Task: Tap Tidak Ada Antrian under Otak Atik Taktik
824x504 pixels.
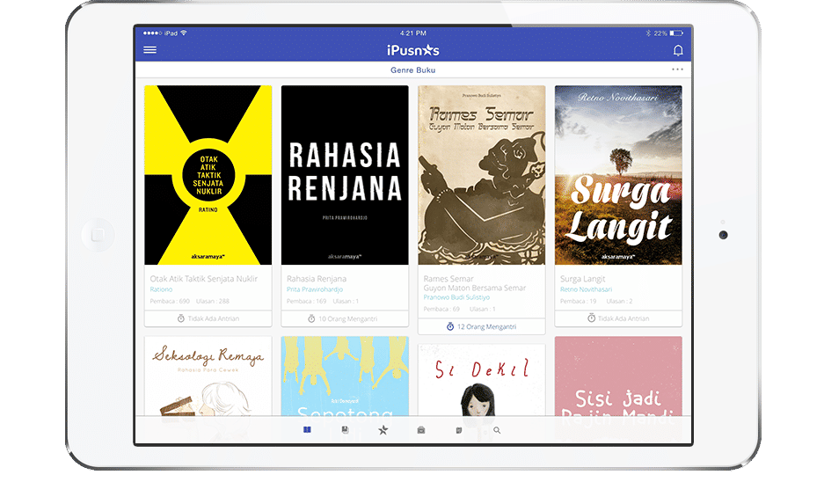Action: pos(208,318)
